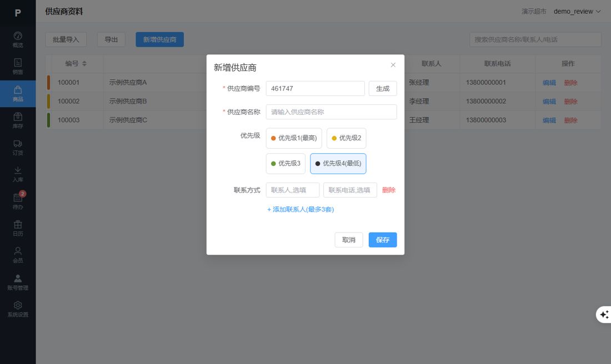Click the yellow priority bar of row 100002

click(x=48, y=101)
